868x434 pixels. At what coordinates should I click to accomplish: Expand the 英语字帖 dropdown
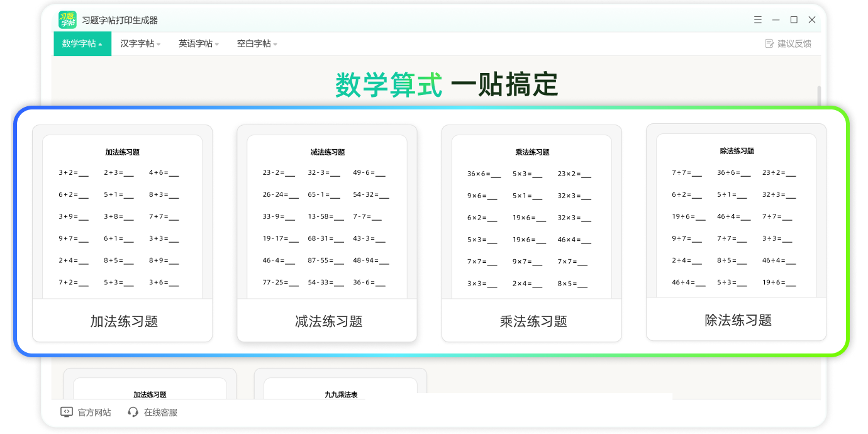tap(217, 44)
